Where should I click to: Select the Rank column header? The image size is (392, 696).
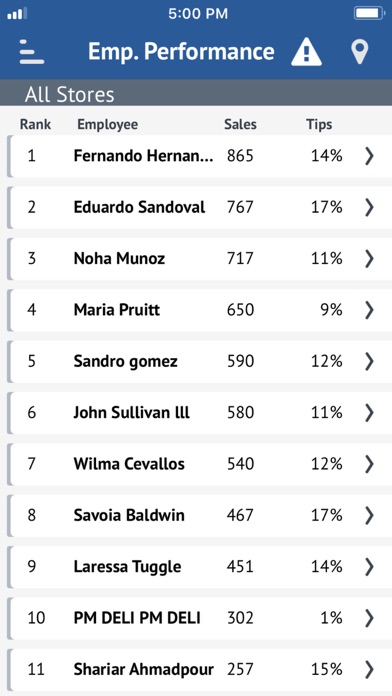click(36, 125)
